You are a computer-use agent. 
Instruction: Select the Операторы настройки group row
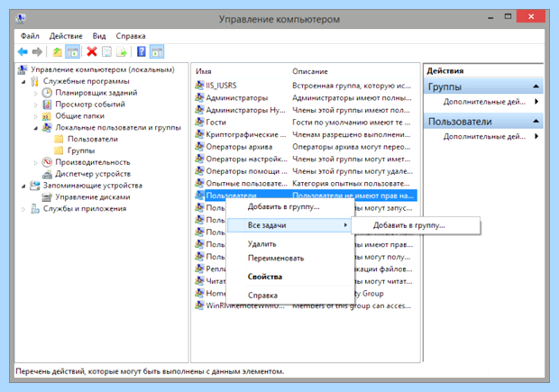click(306, 159)
